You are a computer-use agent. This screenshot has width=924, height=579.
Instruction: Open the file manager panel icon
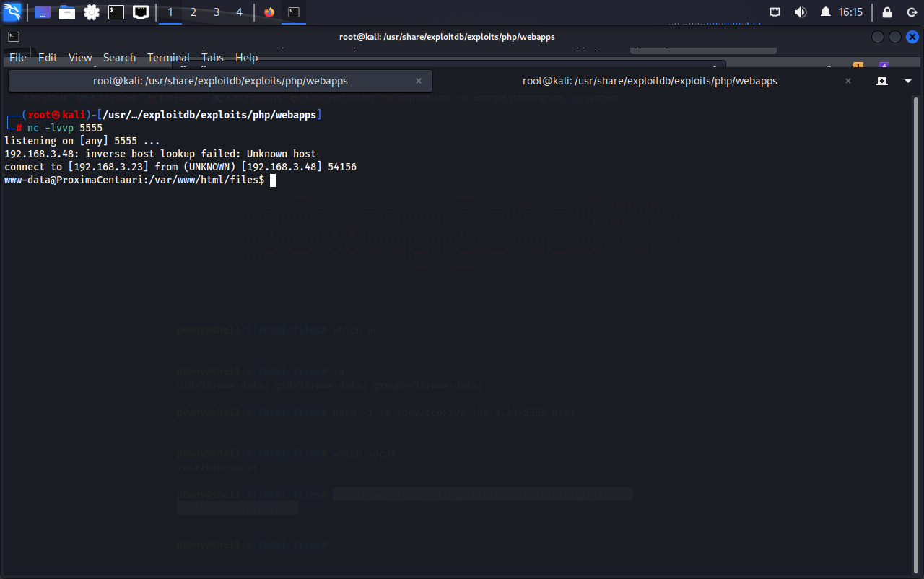pos(67,12)
